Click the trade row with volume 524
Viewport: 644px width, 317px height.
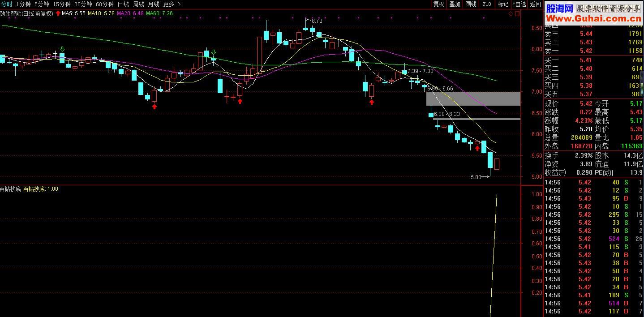(x=593, y=239)
